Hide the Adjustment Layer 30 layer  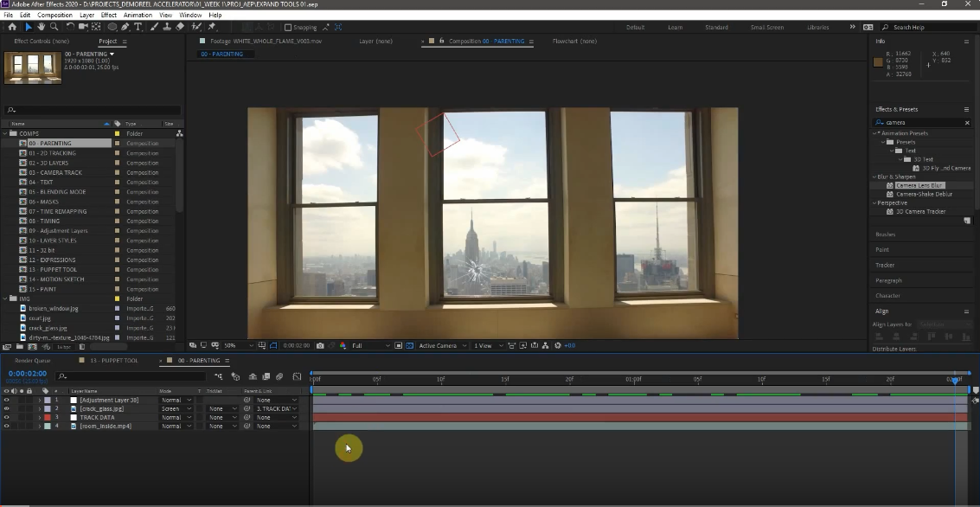[x=6, y=400]
